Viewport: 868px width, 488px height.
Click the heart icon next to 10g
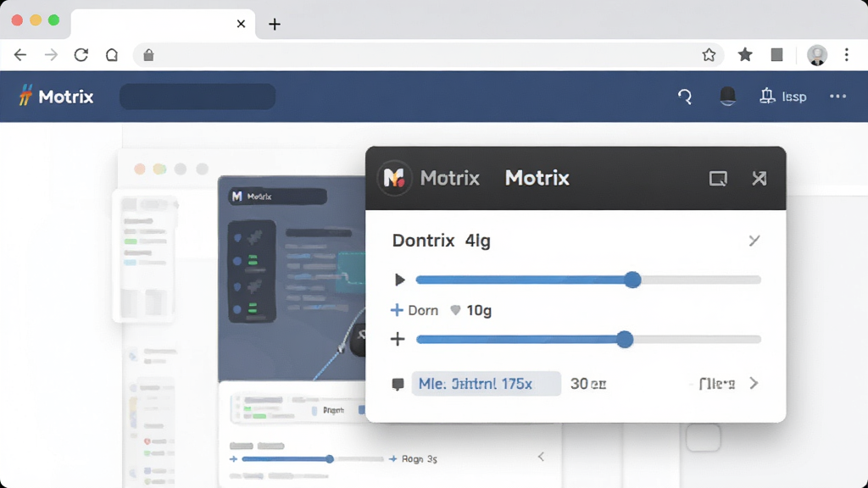coord(455,310)
